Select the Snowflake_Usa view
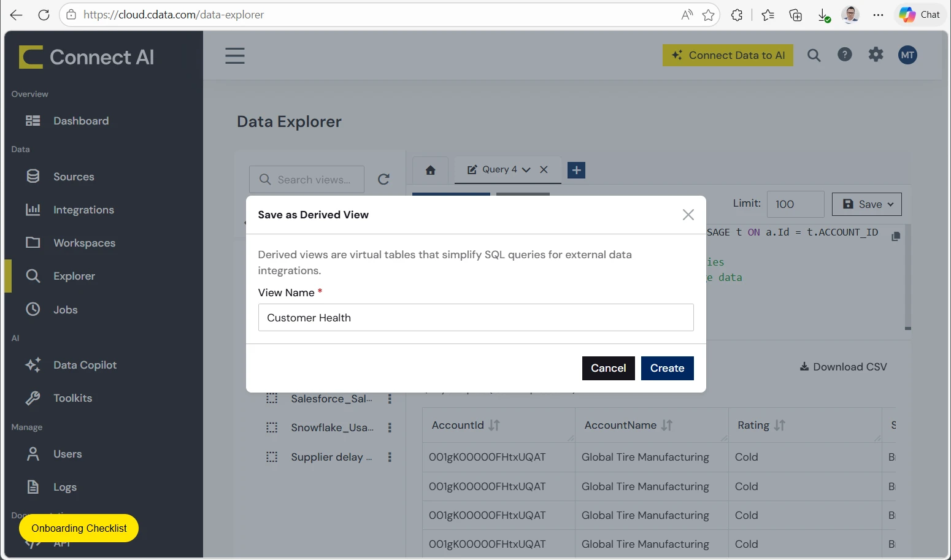 [x=332, y=428]
